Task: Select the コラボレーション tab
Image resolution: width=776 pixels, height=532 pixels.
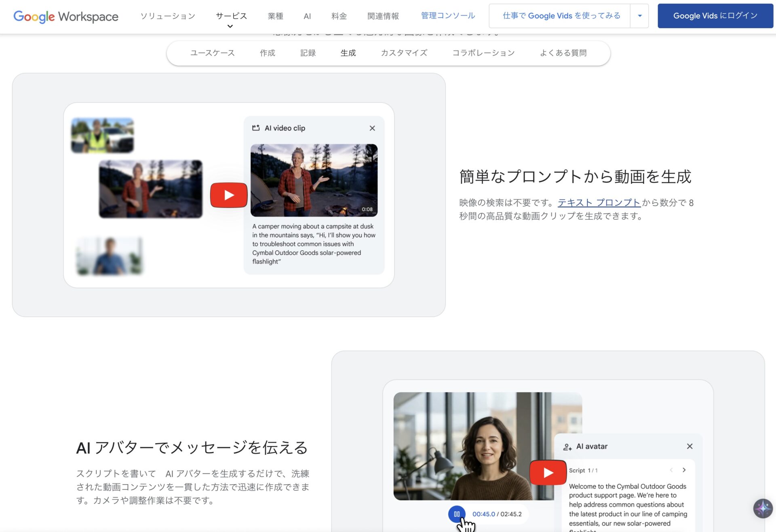Action: [x=483, y=53]
